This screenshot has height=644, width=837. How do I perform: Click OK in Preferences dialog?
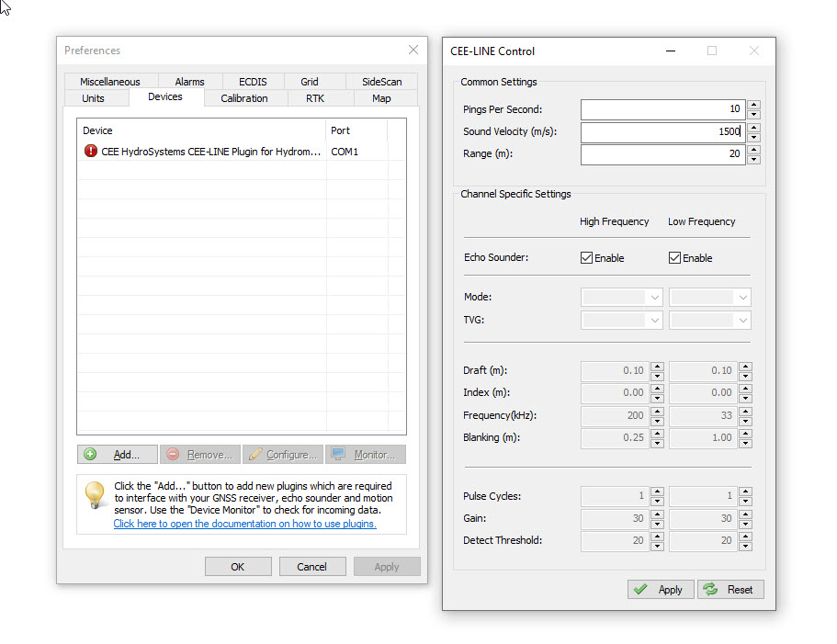238,567
